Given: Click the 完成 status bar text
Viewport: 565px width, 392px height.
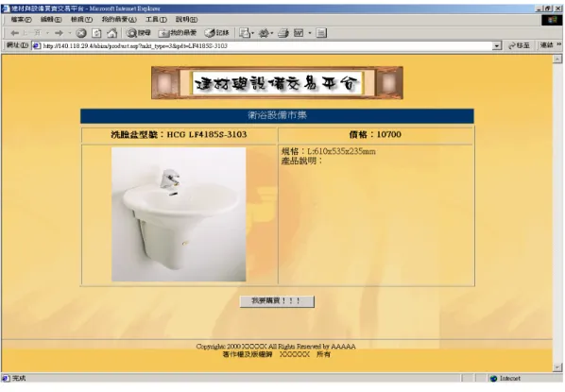Looking at the screenshot, I should click(19, 378).
